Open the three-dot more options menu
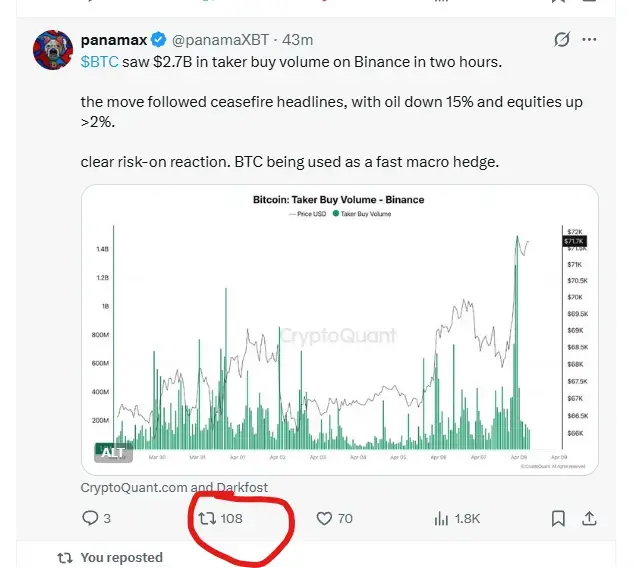 click(590, 40)
